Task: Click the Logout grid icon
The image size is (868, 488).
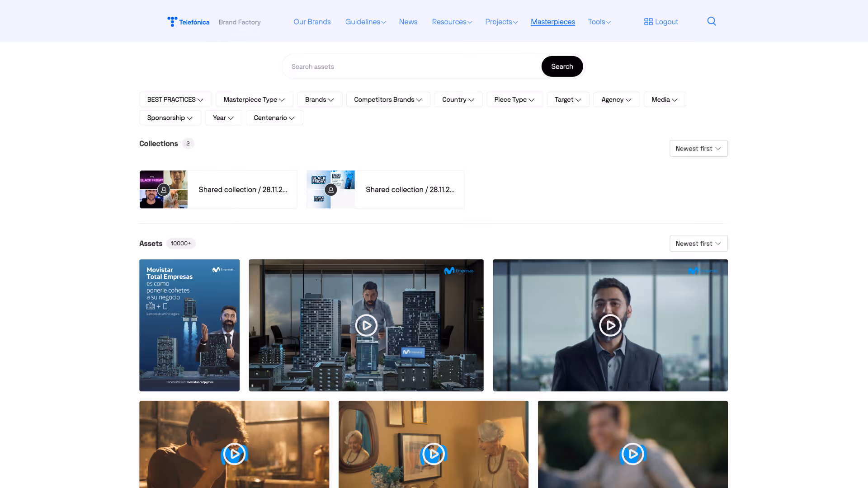Action: click(648, 22)
